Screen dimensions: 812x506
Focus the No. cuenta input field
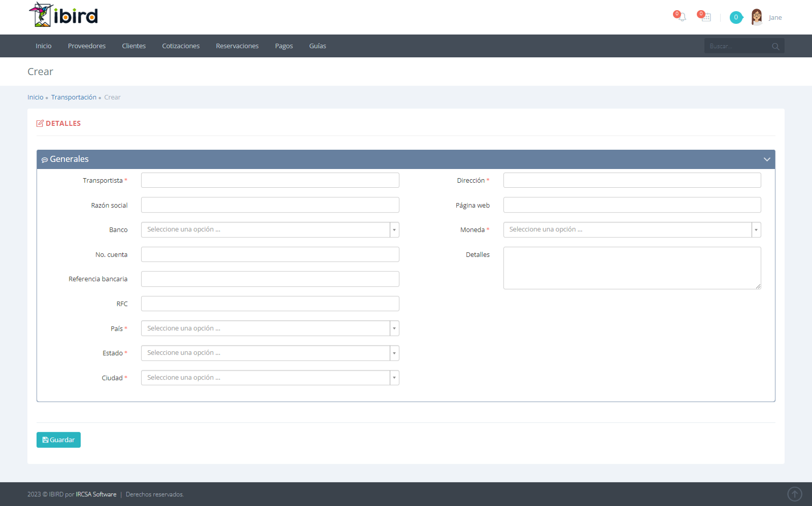[270, 254]
